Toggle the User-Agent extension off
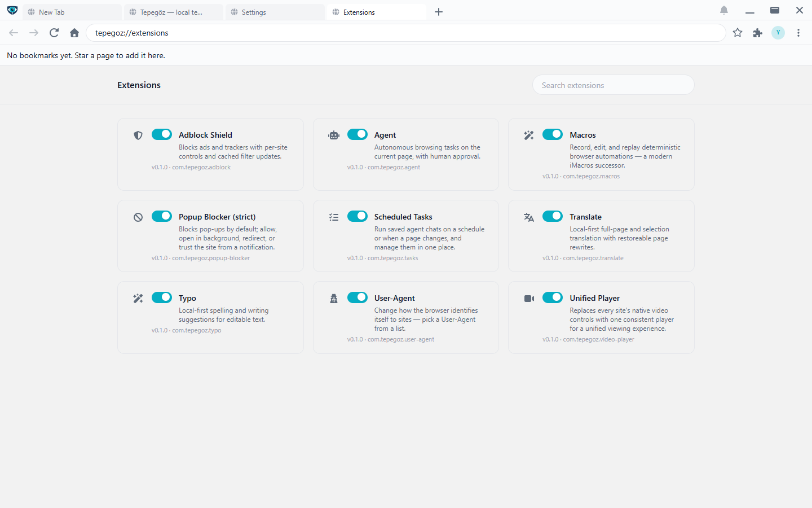The height and width of the screenshot is (508, 812). coord(358,297)
